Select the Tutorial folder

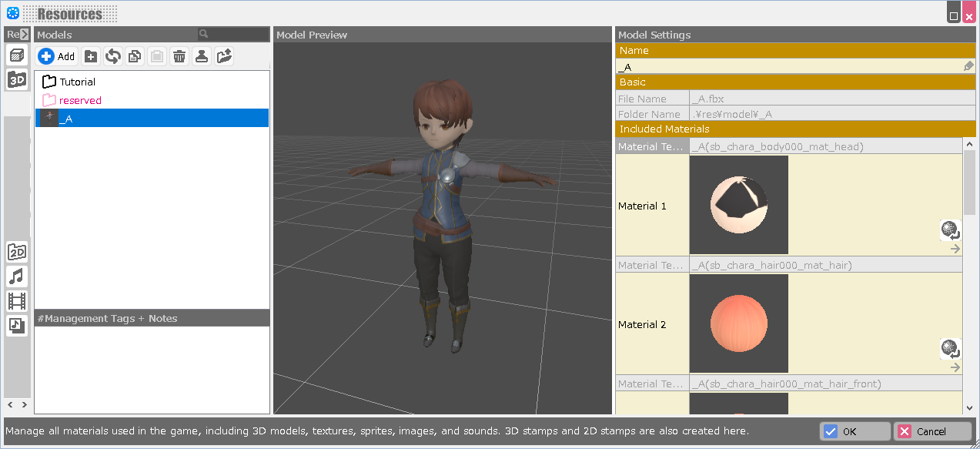click(x=77, y=82)
